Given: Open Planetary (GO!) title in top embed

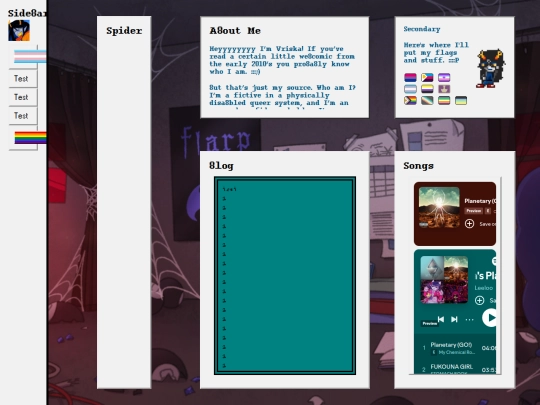Looking at the screenshot, I should click(480, 201).
